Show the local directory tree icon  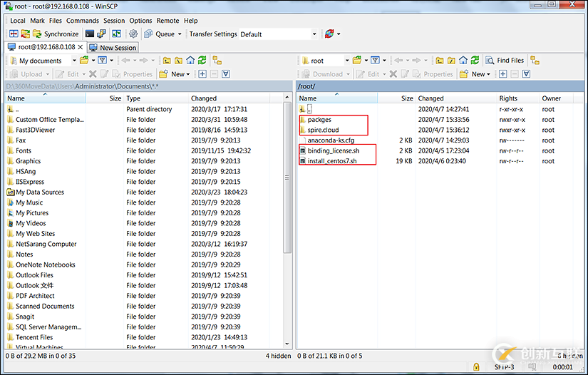click(x=217, y=61)
